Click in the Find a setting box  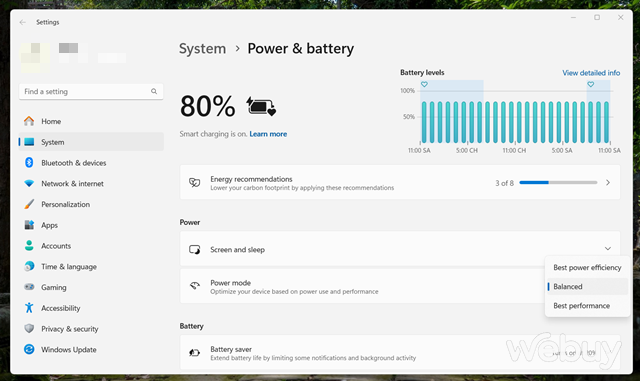pyautogui.click(x=91, y=91)
